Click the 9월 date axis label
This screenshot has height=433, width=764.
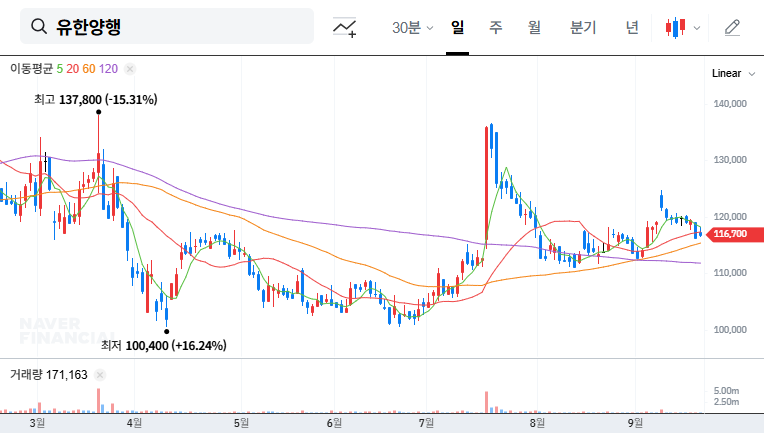(x=635, y=423)
